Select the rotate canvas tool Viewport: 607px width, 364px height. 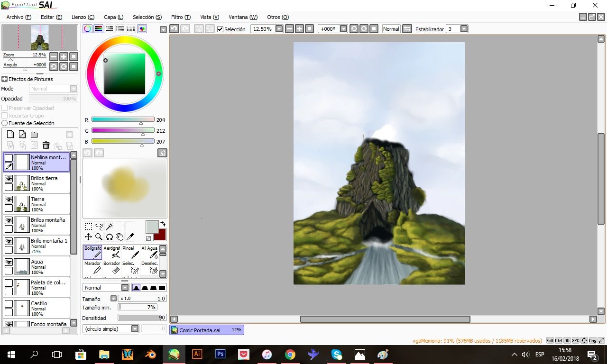click(x=109, y=237)
